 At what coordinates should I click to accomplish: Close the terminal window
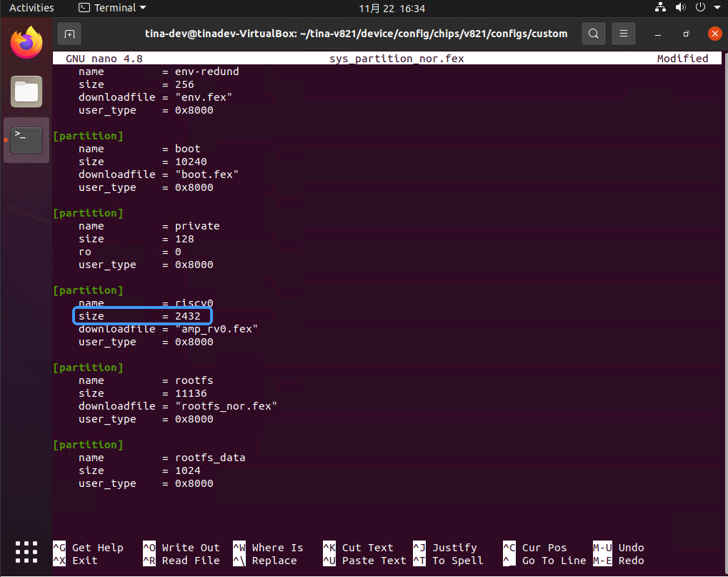pyautogui.click(x=715, y=34)
